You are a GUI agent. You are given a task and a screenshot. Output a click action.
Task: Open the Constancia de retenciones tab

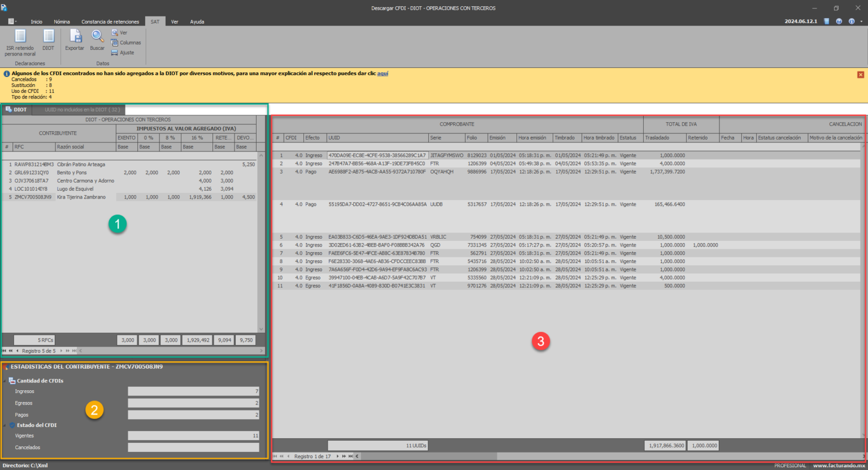click(x=110, y=21)
